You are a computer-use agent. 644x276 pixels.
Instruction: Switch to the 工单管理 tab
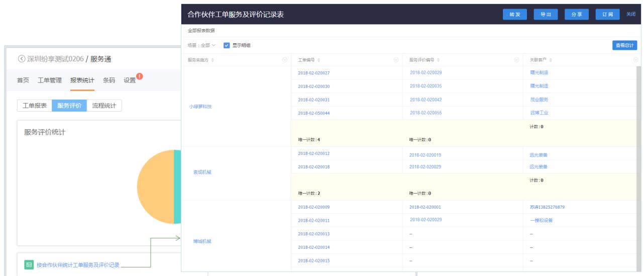[x=49, y=80]
